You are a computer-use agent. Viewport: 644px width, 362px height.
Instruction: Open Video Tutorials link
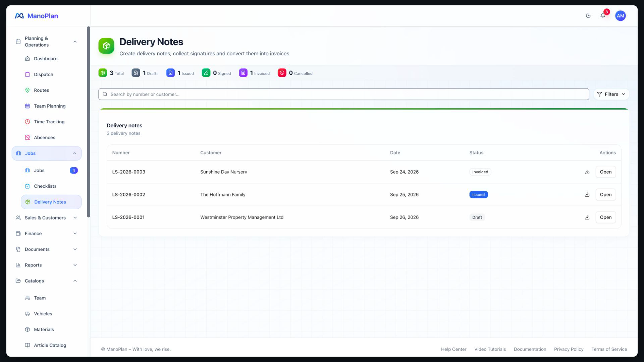[x=490, y=349]
